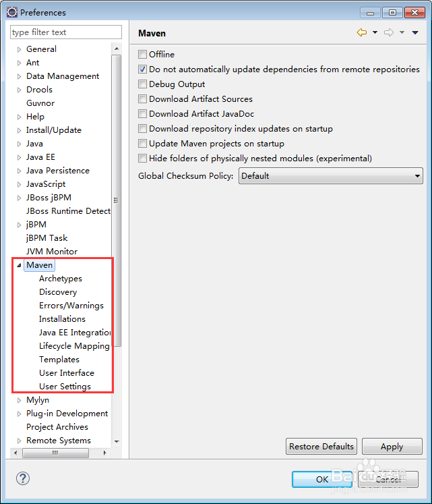Click the tree horizontal scrollbar thumb
The height and width of the screenshot is (504, 432).
[x=55, y=453]
